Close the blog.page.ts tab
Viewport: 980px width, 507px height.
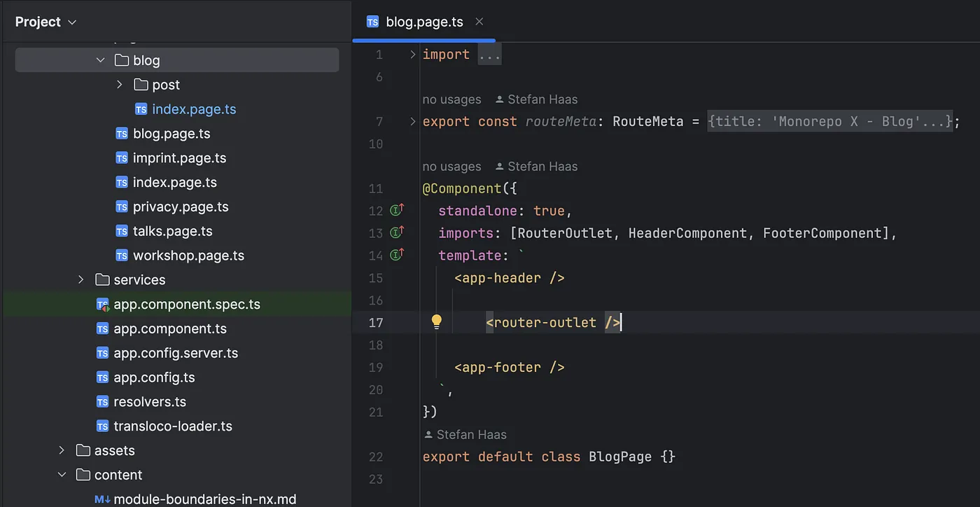[x=479, y=22]
